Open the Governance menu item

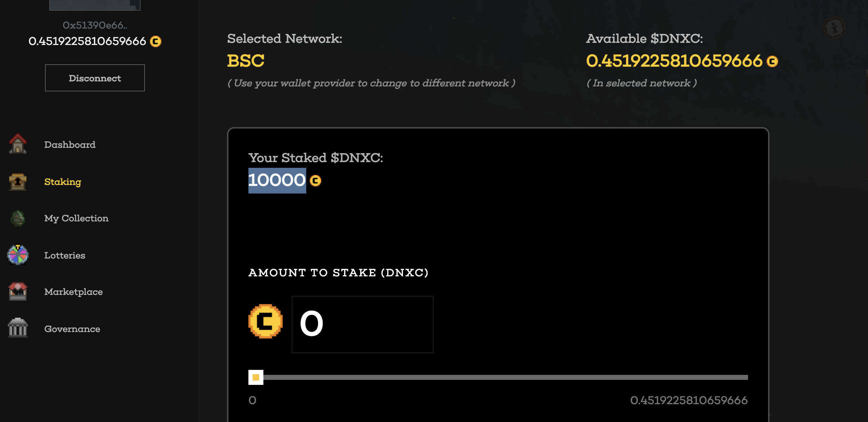(x=72, y=329)
